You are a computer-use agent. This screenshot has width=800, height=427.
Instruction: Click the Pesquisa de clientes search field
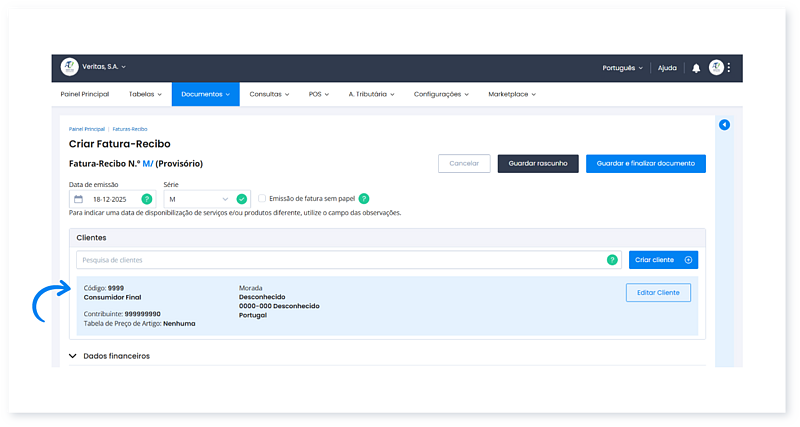click(x=340, y=260)
